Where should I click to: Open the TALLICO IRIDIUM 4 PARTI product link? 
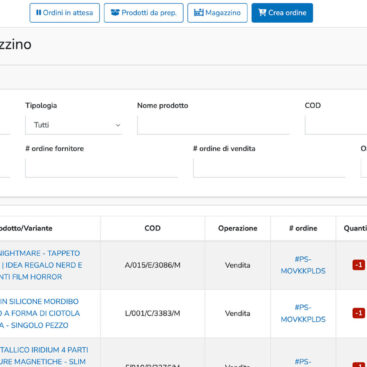coord(44,356)
